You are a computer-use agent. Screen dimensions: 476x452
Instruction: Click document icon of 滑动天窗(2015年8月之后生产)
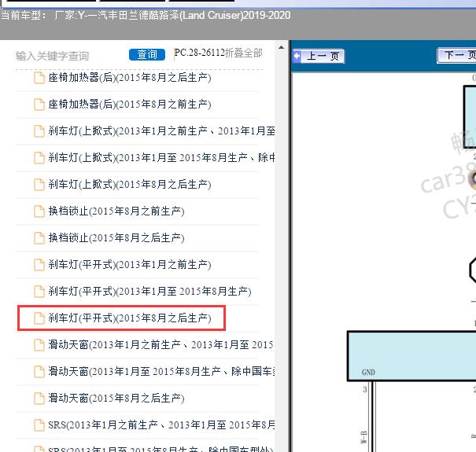pos(39,398)
